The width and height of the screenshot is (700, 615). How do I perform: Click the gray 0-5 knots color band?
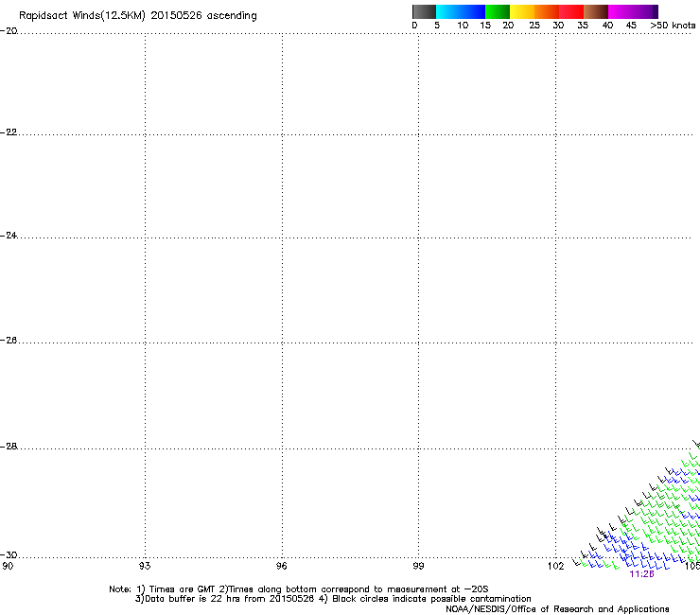click(x=424, y=11)
